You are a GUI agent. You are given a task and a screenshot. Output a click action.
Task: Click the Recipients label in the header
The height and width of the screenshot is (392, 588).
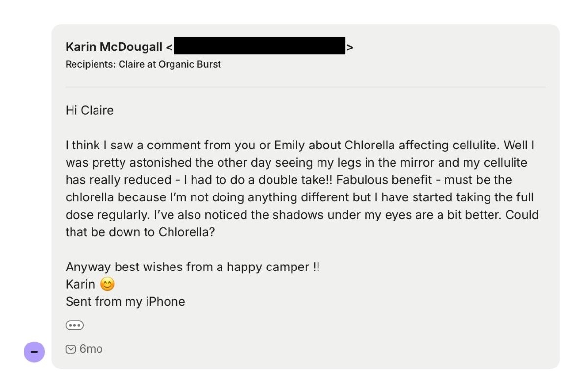point(91,64)
